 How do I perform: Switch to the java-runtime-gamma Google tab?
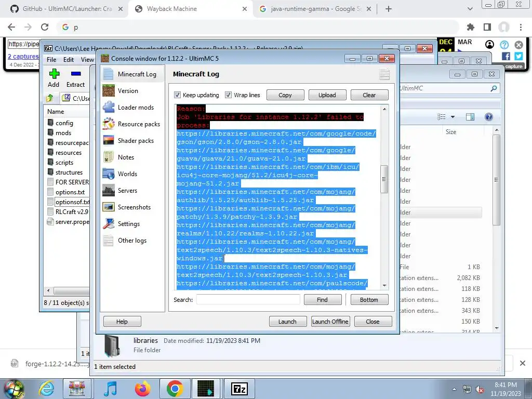[x=315, y=9]
